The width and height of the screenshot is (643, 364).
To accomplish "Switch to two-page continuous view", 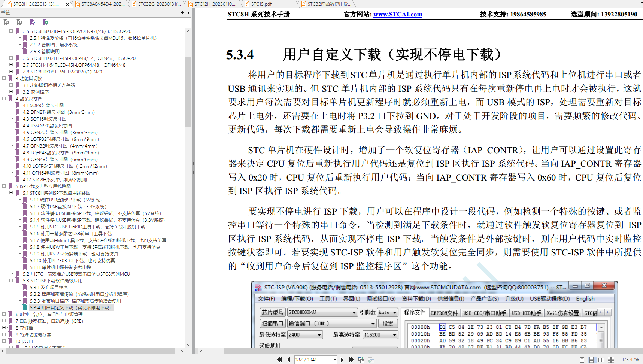I will coord(611,360).
